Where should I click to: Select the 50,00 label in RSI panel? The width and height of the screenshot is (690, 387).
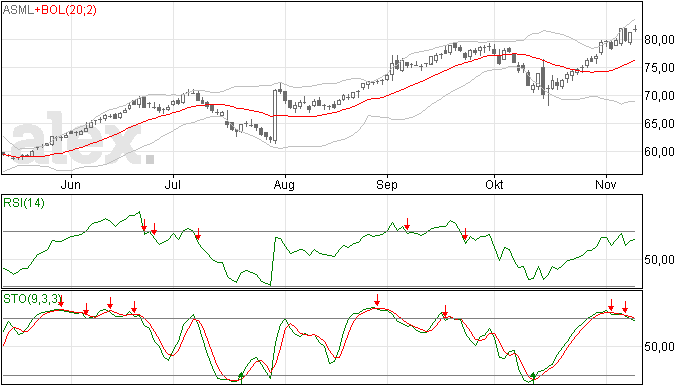659,260
